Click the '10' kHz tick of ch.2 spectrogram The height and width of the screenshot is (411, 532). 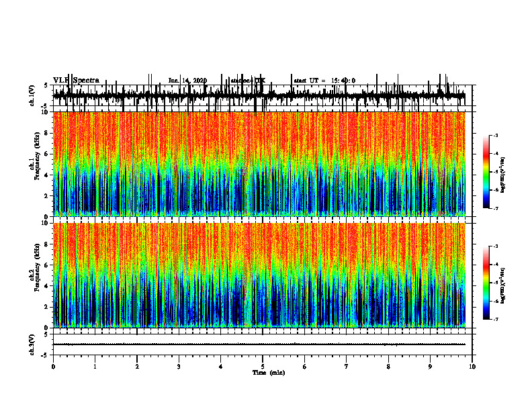pos(45,223)
